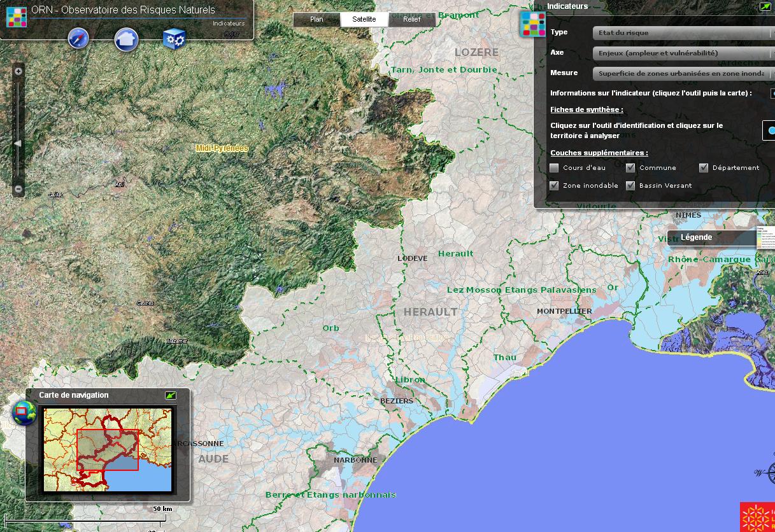Click the HERAULT department label

pos(430,312)
